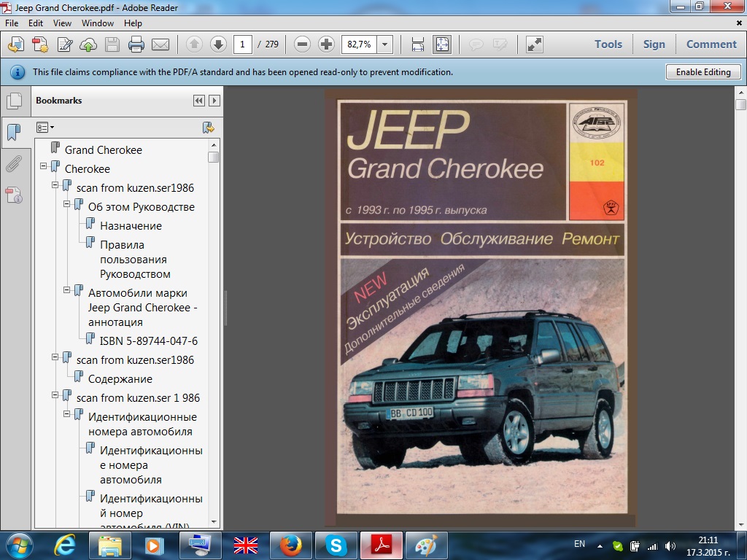
Task: Open the Page Thumbnails panel
Action: (13, 101)
